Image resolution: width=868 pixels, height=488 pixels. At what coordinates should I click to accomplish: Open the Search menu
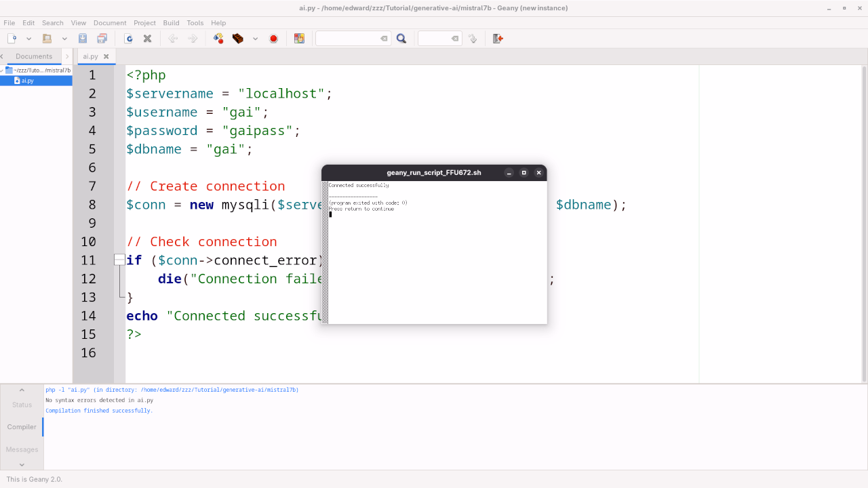pyautogui.click(x=52, y=23)
